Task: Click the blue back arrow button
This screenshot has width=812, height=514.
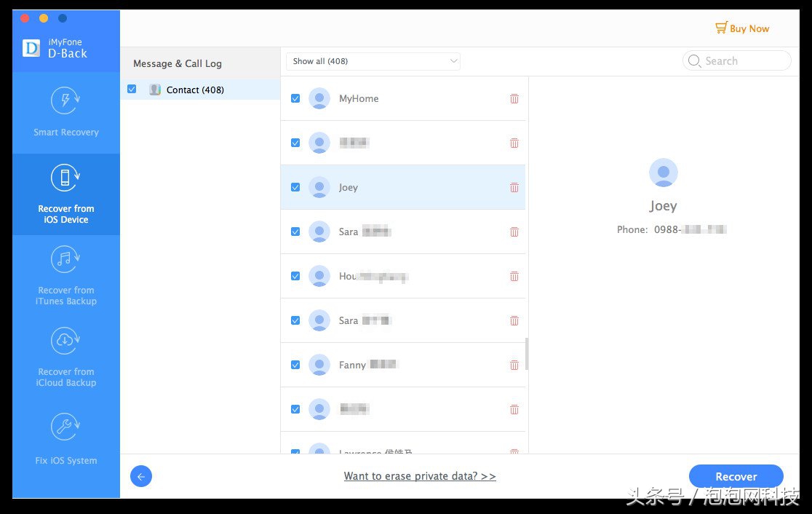Action: pyautogui.click(x=141, y=477)
